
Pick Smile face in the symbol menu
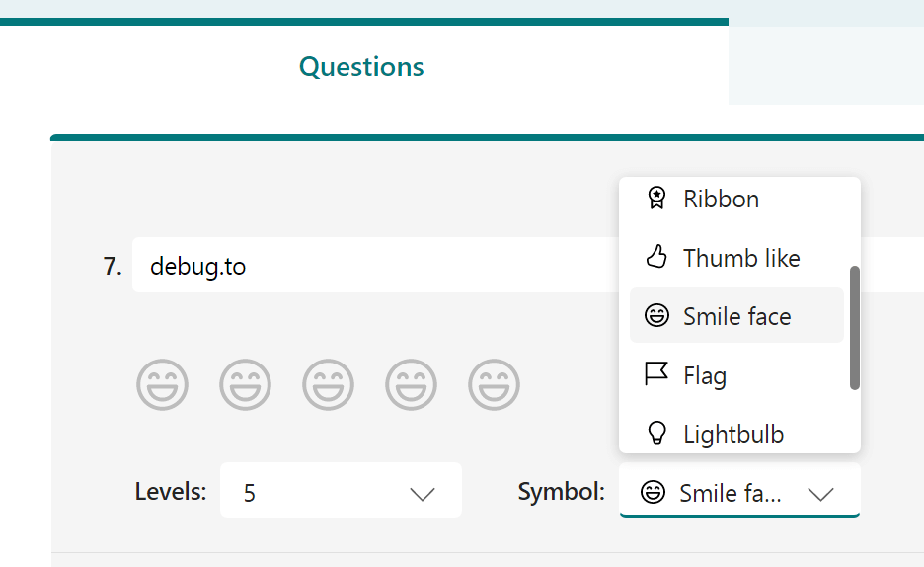[737, 316]
